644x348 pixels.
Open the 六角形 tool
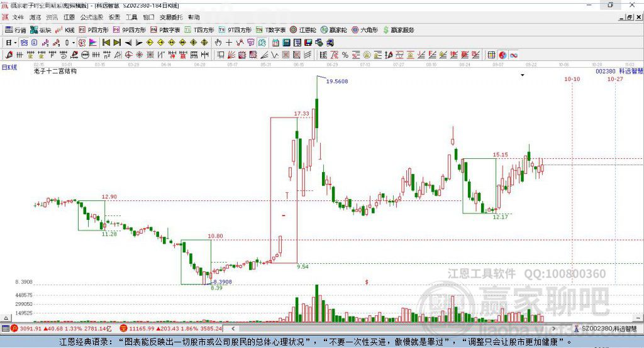[365, 30]
